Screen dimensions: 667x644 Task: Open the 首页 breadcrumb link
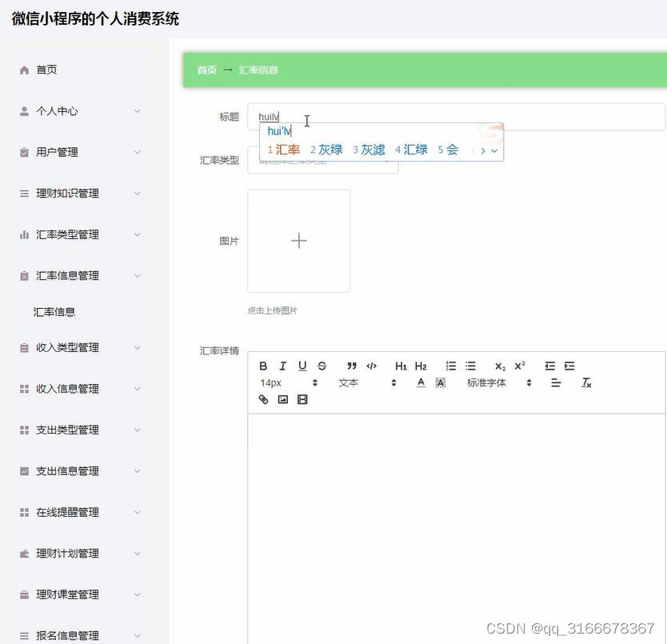[206, 70]
